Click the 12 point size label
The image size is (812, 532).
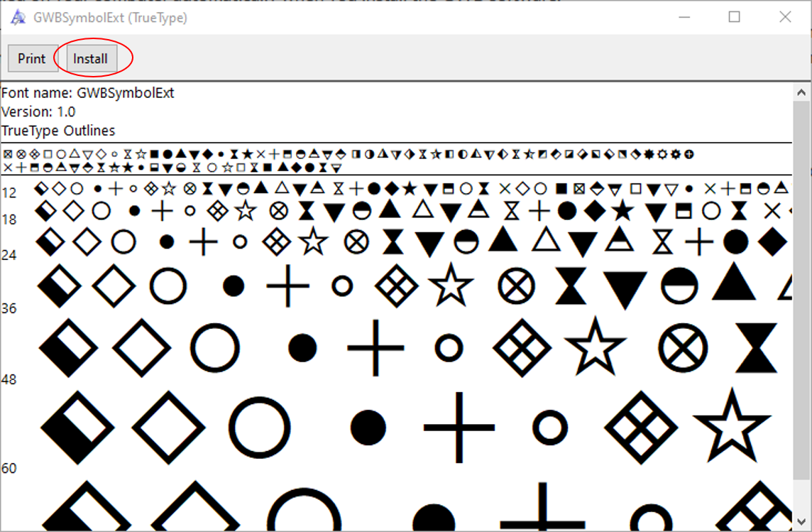9,193
